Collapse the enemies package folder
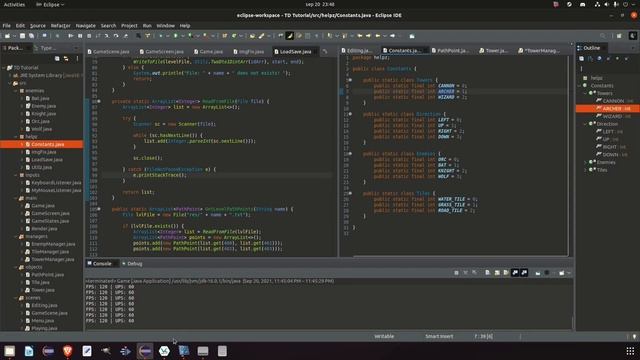Viewport: 640px width, 360px height. pyautogui.click(x=16, y=91)
